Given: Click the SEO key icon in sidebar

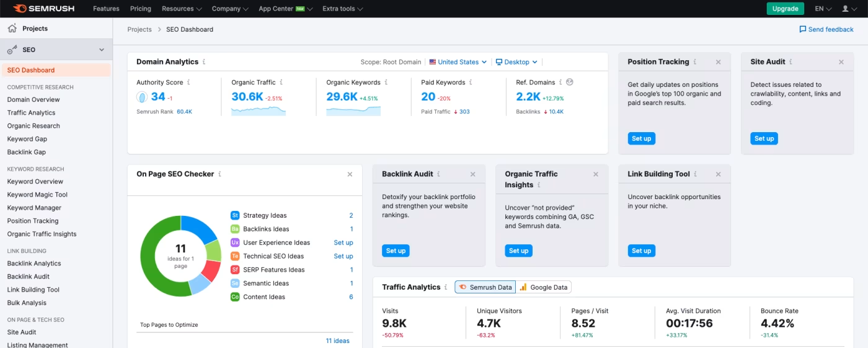Looking at the screenshot, I should tap(12, 50).
